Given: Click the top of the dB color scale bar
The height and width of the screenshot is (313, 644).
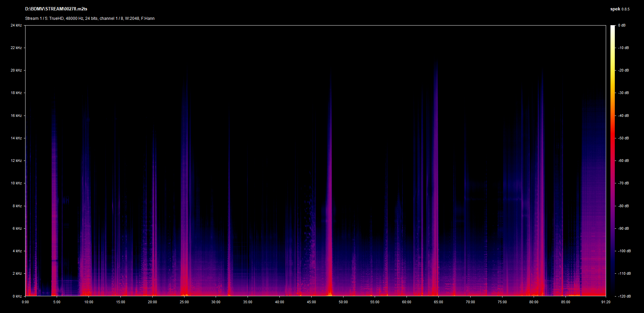Looking at the screenshot, I should (x=612, y=27).
